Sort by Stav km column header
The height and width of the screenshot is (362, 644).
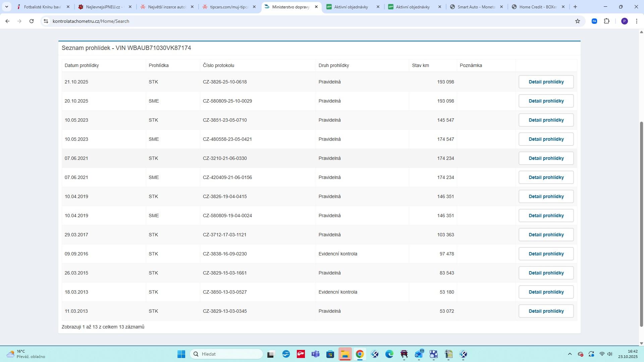(x=420, y=65)
